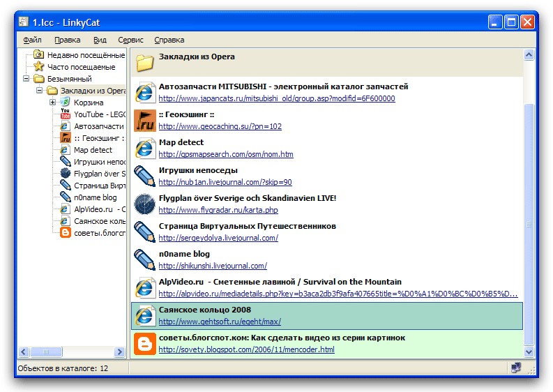This screenshot has width=553, height=392.
Task: Click tree panel horizontal scrollbar thumb
Action: pos(46,352)
